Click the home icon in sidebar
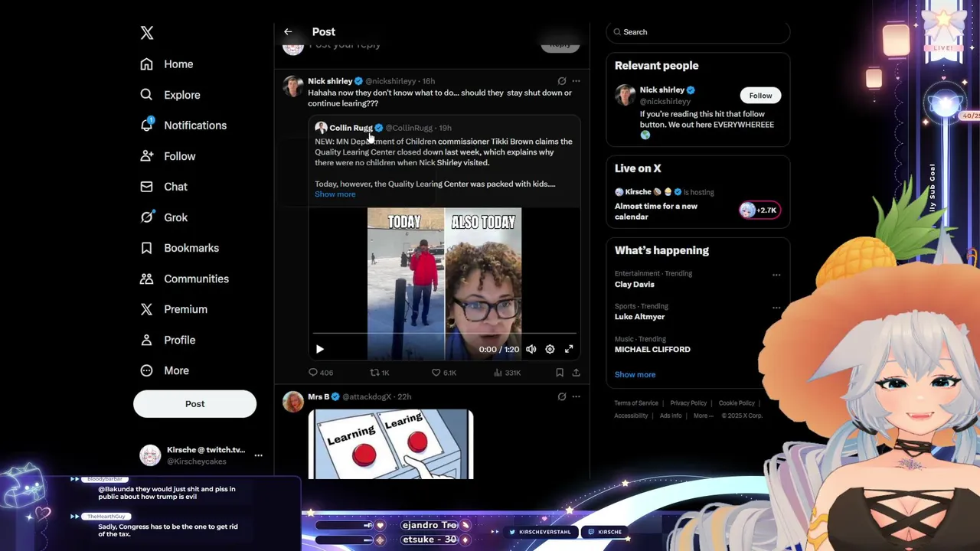This screenshot has width=980, height=551. (146, 64)
